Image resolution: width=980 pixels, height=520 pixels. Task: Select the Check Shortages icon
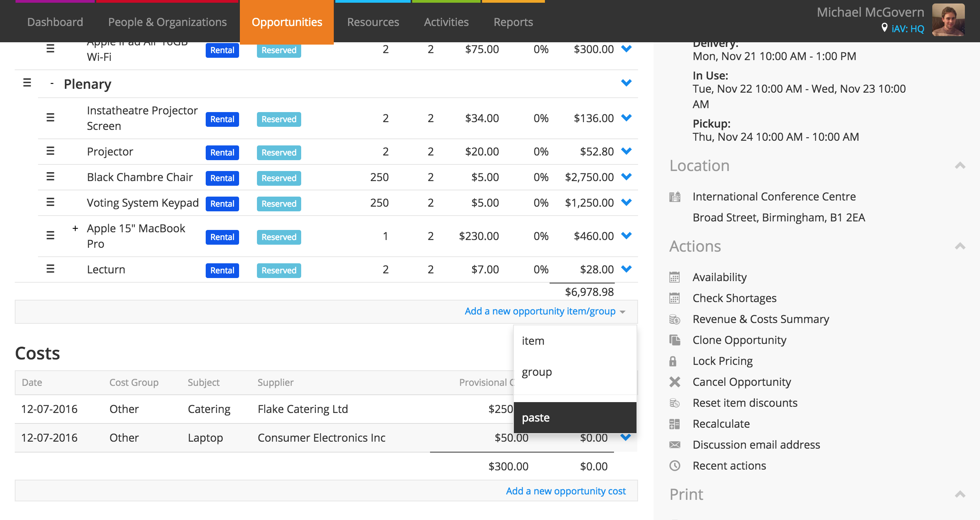[x=676, y=299]
